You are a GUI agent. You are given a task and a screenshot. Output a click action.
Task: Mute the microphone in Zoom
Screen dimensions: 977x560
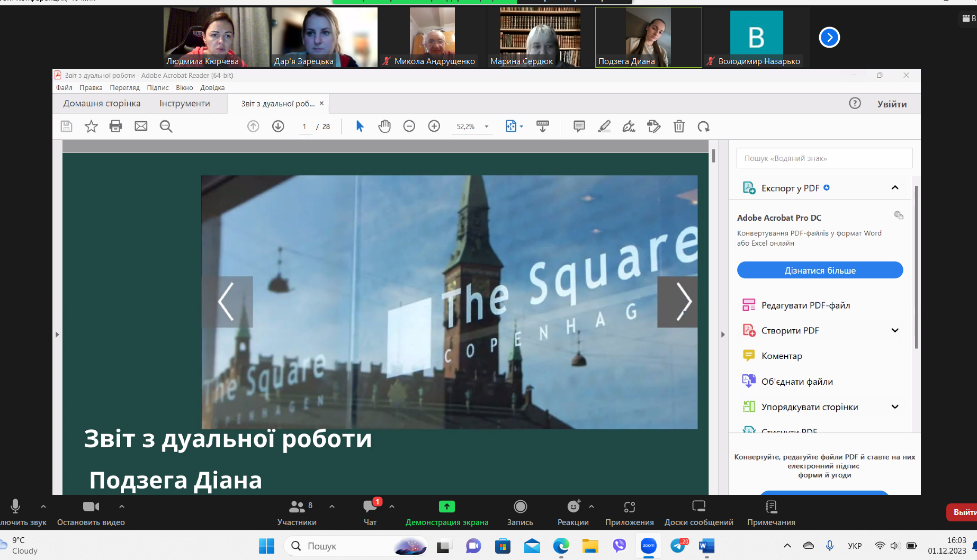tap(15, 507)
